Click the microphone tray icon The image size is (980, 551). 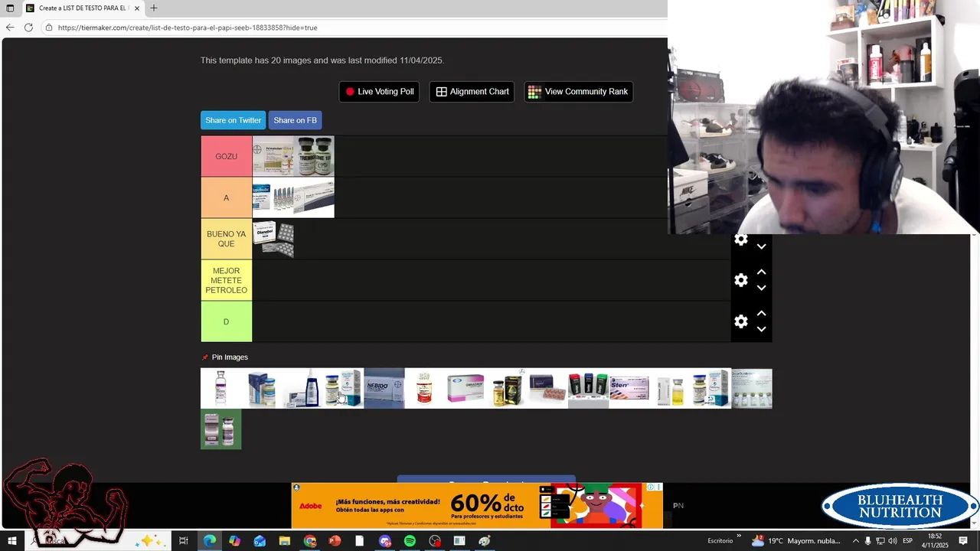(867, 541)
